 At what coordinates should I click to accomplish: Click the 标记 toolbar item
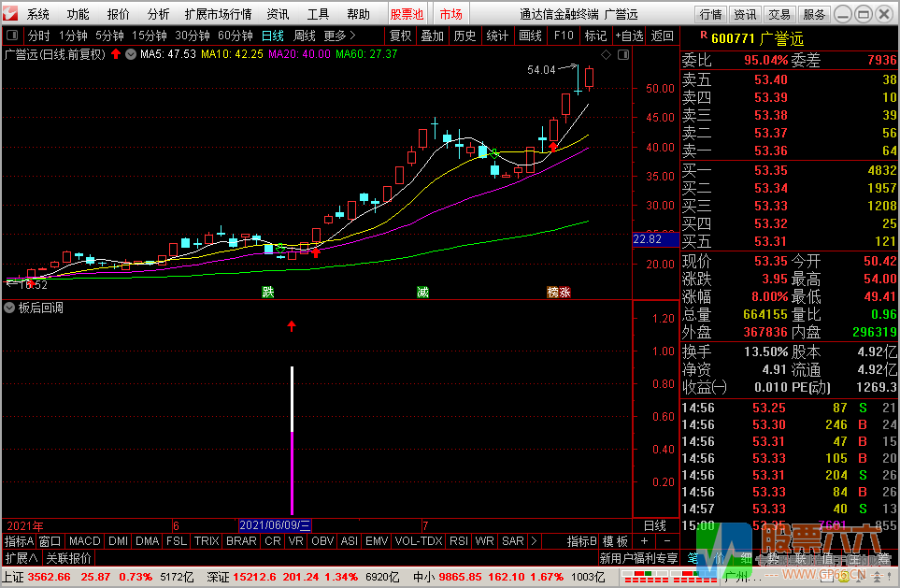click(595, 36)
